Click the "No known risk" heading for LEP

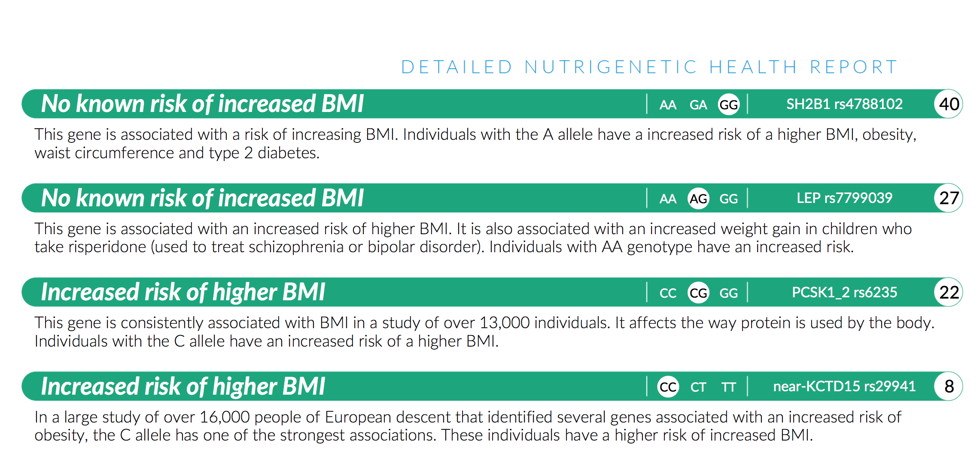tap(202, 198)
